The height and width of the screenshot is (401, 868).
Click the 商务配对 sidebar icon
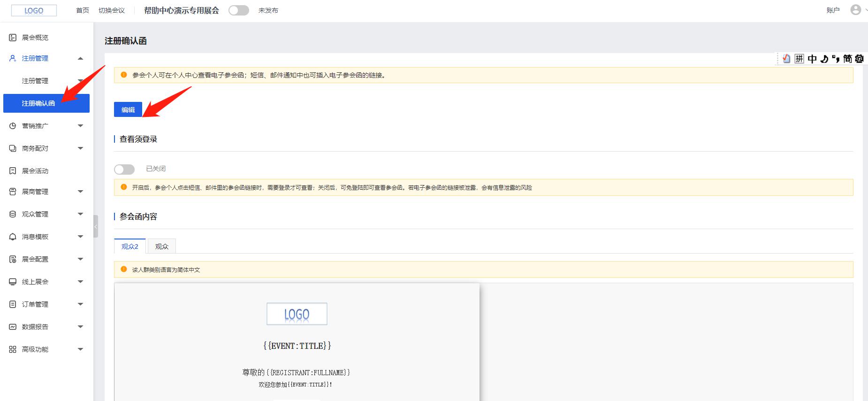(x=13, y=148)
